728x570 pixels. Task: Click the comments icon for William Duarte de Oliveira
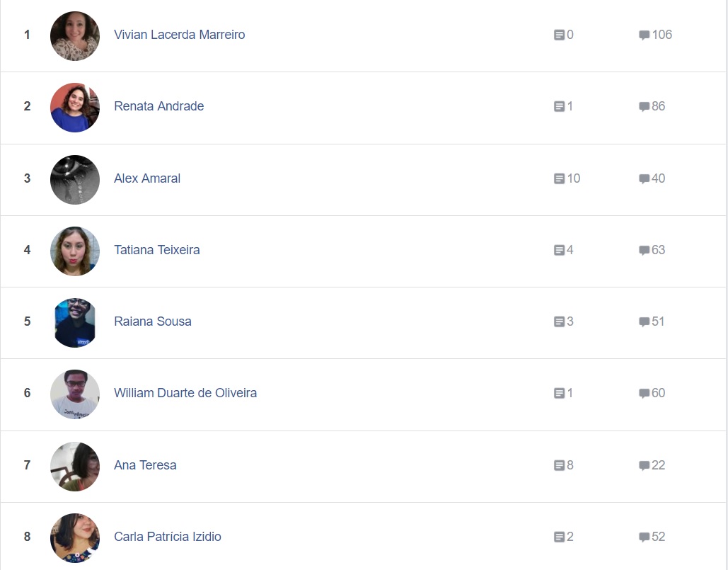(644, 393)
